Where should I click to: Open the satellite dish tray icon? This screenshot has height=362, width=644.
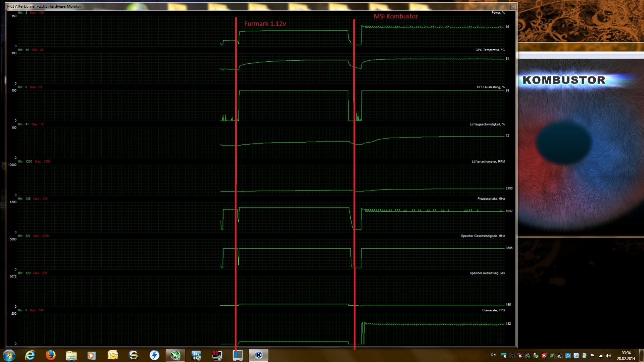(x=560, y=355)
